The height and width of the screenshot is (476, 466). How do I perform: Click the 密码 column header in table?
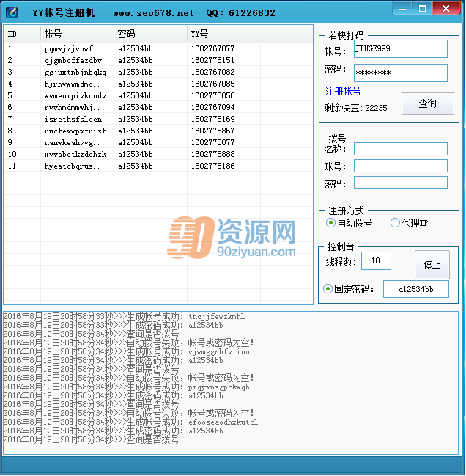coord(151,34)
